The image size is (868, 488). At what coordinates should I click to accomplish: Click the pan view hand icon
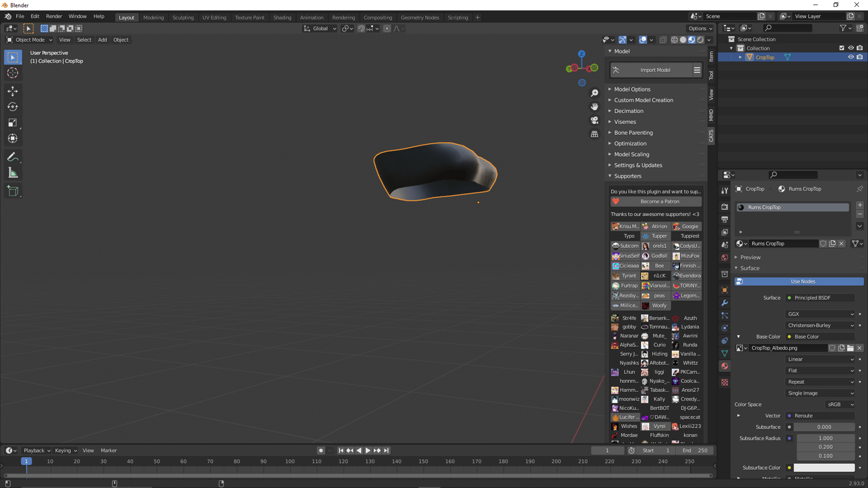pyautogui.click(x=594, y=107)
